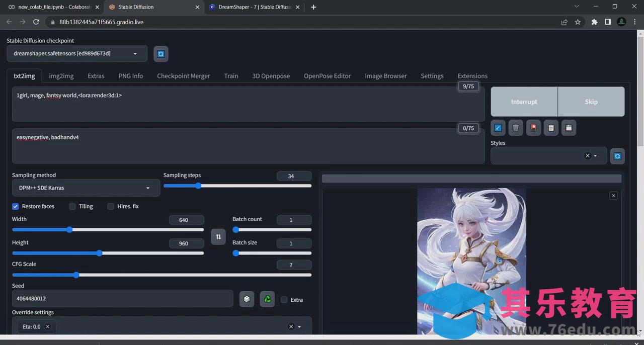
Task: Reuse last seed with recycle icon
Action: coord(267,299)
